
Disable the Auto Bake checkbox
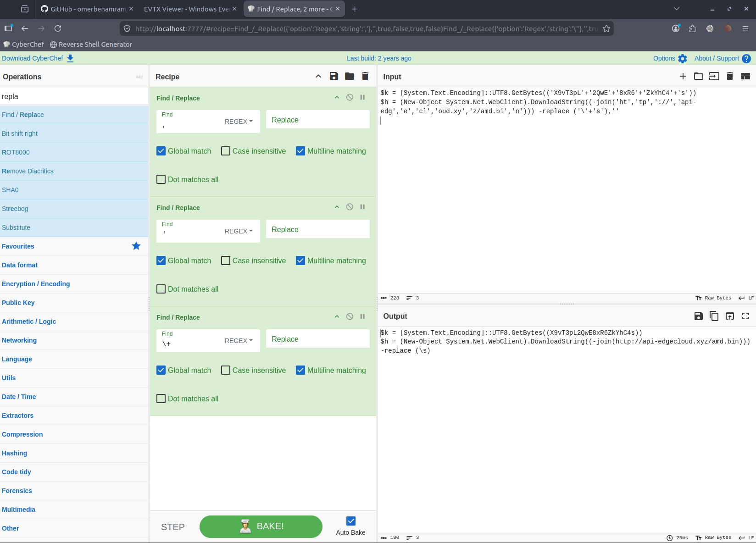click(x=351, y=521)
